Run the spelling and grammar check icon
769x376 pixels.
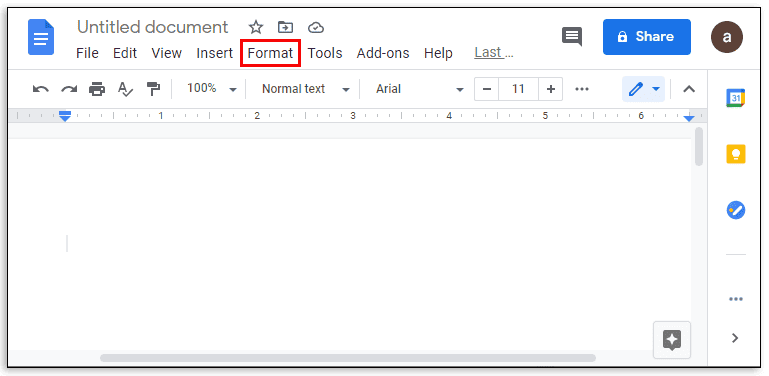[126, 89]
